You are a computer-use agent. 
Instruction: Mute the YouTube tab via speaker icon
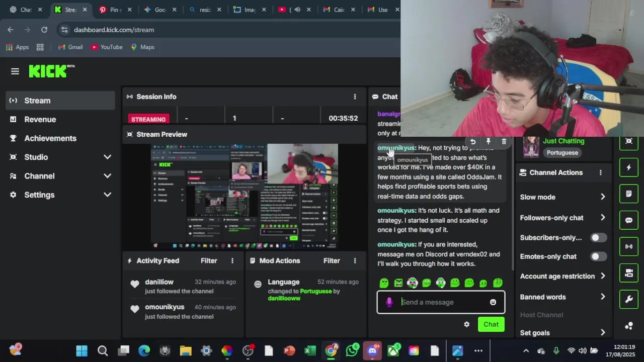[297, 10]
